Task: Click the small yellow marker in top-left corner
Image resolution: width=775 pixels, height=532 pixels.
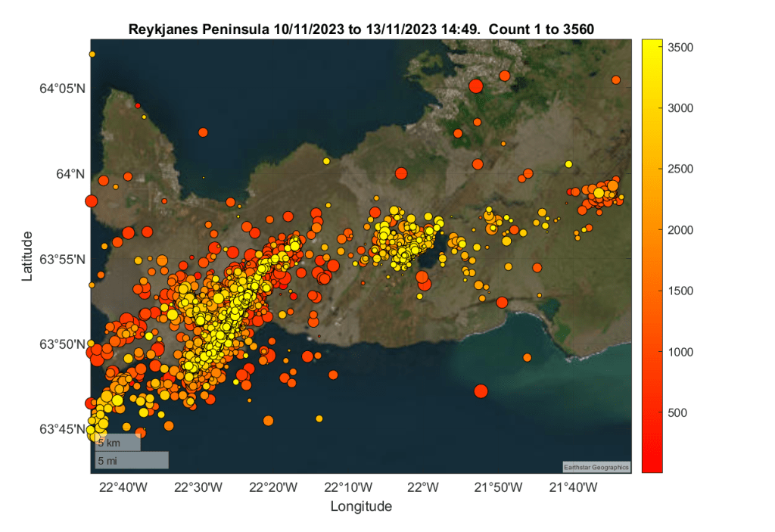Action: tap(92, 54)
